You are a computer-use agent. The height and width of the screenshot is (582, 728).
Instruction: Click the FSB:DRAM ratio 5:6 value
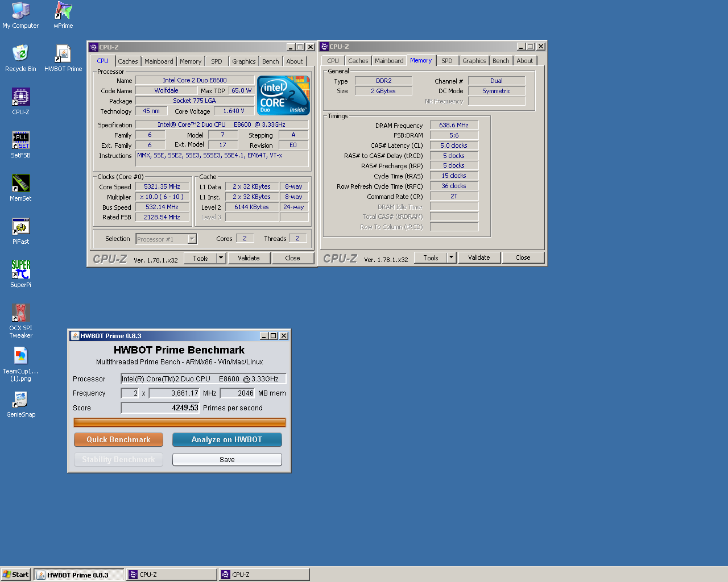tap(454, 135)
